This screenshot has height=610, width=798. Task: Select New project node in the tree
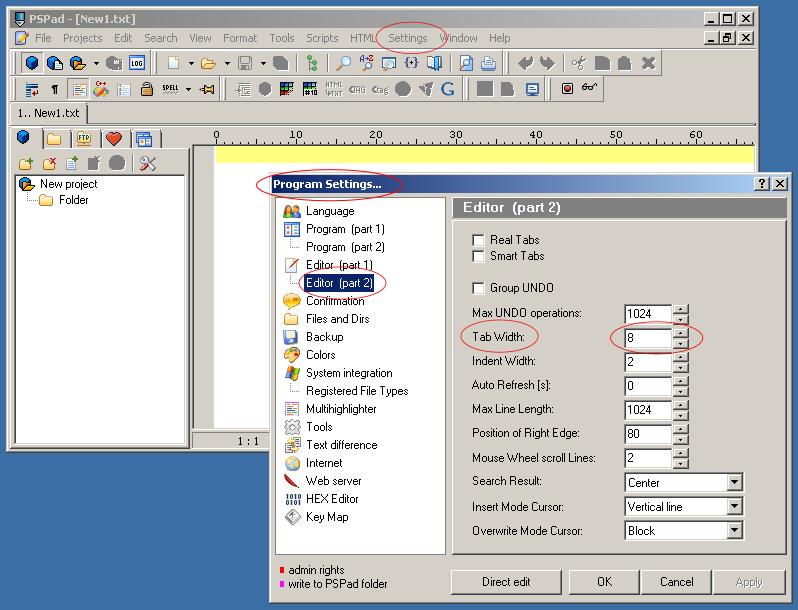coord(68,184)
